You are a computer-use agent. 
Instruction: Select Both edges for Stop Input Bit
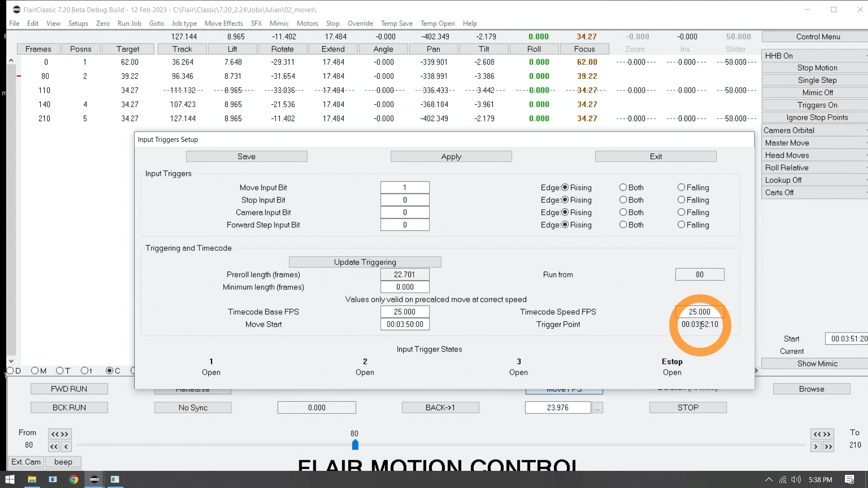(x=623, y=200)
